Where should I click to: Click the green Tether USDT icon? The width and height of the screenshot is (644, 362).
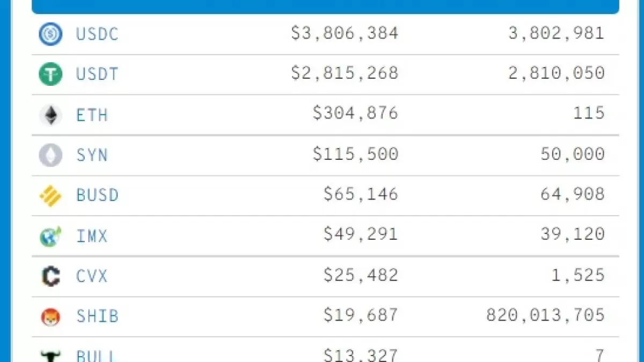click(50, 74)
